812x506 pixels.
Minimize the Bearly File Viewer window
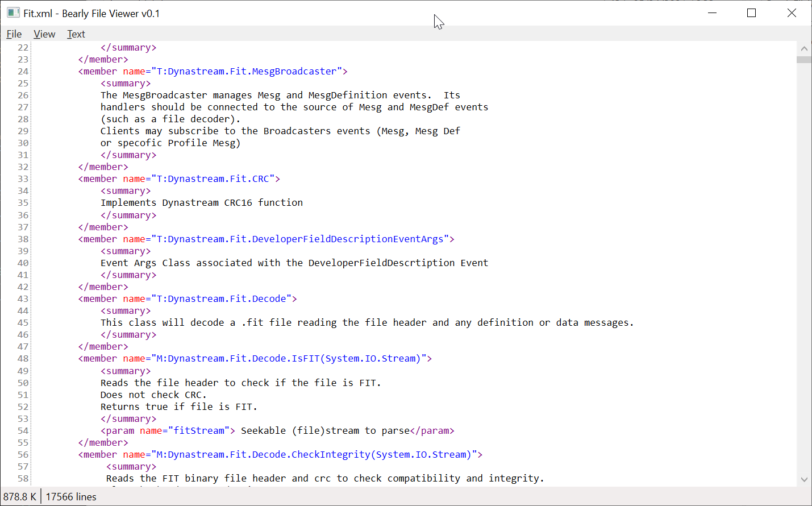712,13
